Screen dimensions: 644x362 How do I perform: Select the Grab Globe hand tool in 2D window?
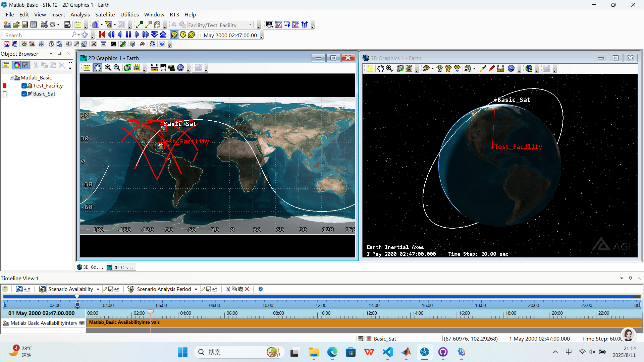(98, 68)
